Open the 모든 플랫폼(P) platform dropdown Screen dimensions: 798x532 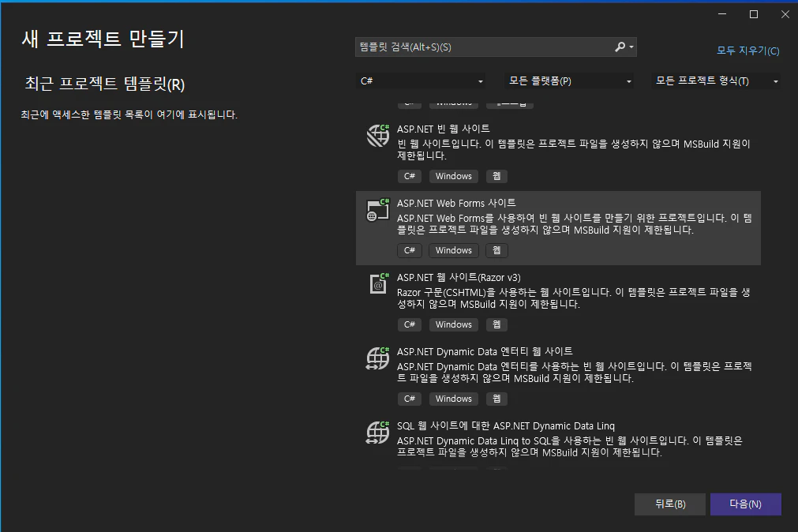tap(569, 81)
